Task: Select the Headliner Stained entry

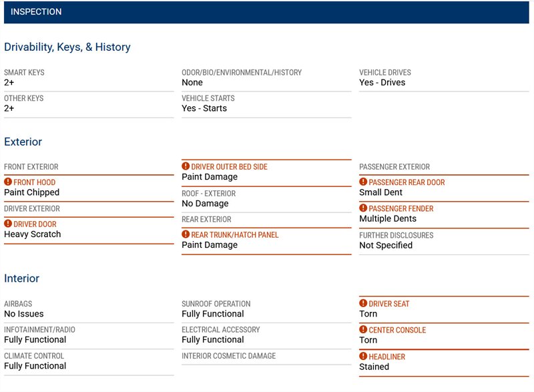Action: pyautogui.click(x=374, y=367)
